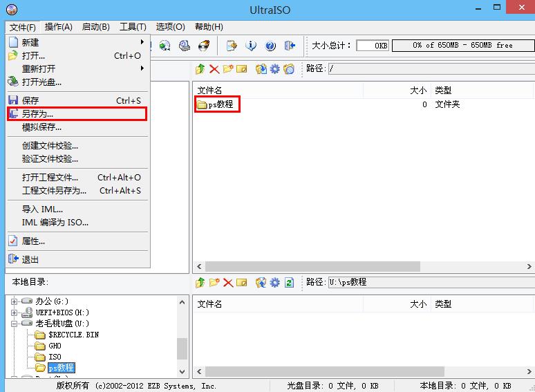Select 创建文件校验... menu entry

coord(50,146)
